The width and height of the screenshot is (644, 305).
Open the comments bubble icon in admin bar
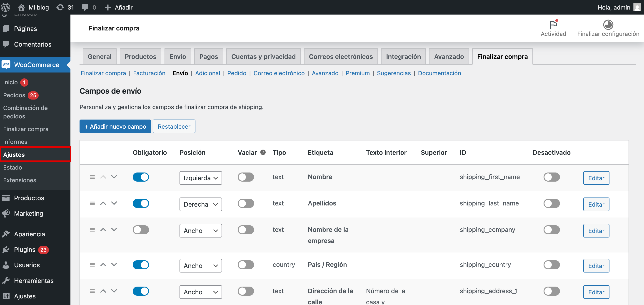pyautogui.click(x=85, y=7)
